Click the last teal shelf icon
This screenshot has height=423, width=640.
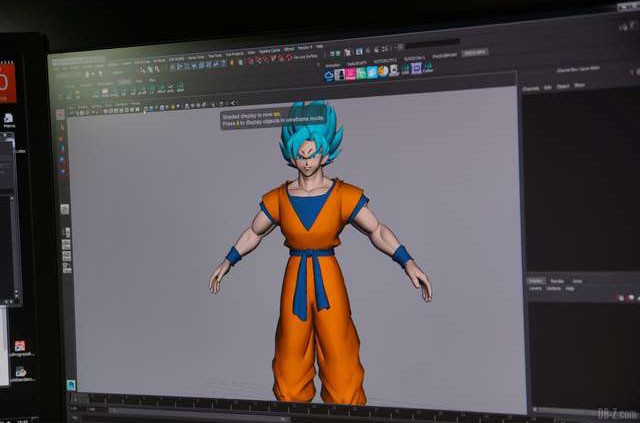tap(427, 67)
